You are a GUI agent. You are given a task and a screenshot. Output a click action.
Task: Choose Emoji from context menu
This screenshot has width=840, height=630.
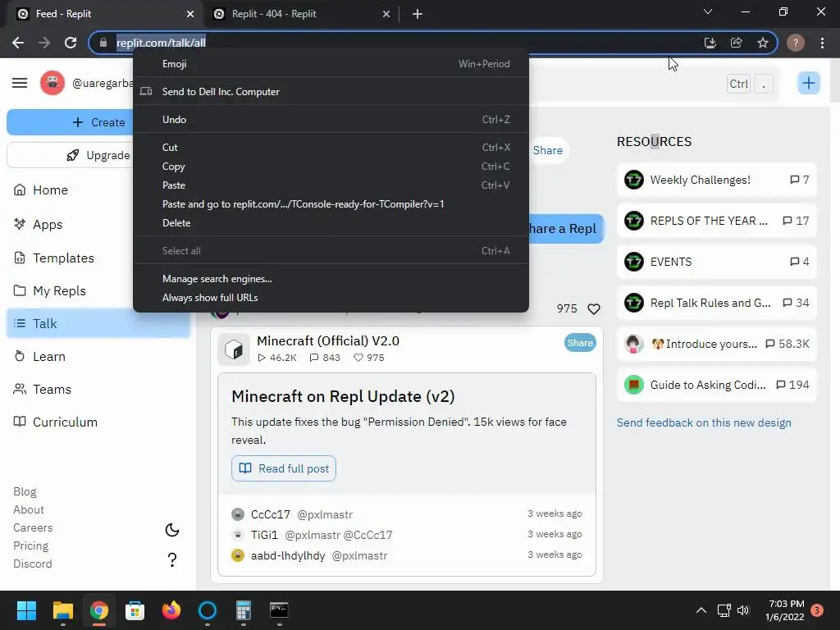[331, 64]
